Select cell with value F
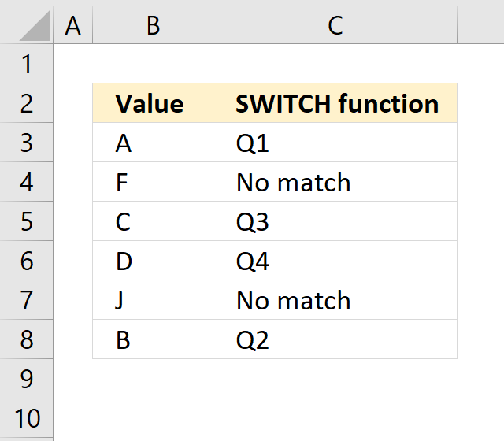 [153, 182]
